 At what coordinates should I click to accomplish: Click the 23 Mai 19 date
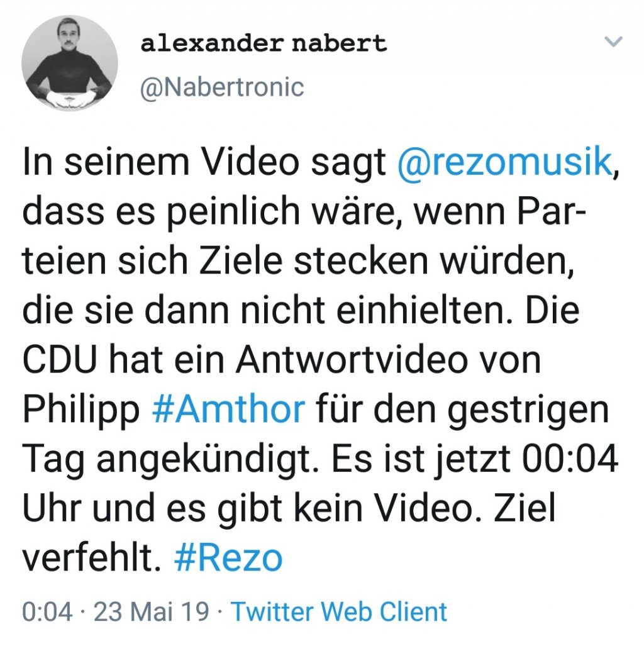(x=152, y=611)
